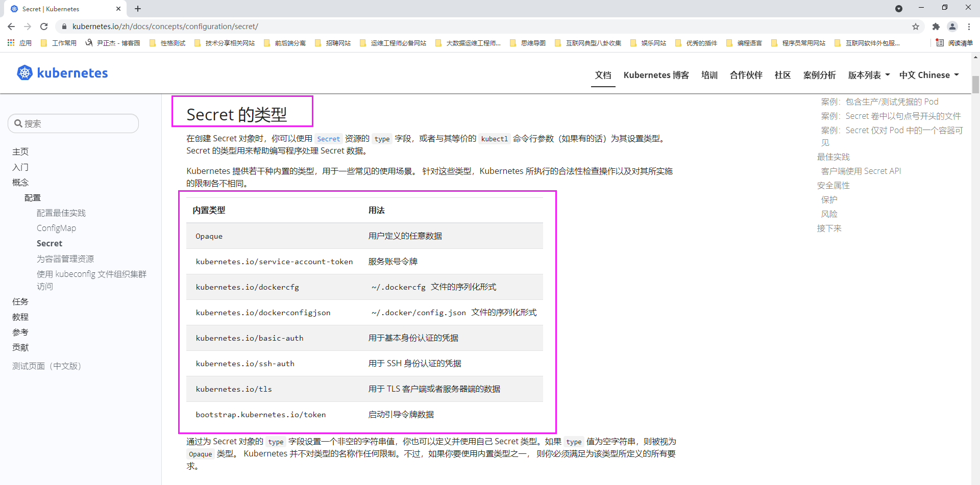Click the Kubernetes logo icon
Viewport: 980px width, 485px height.
(x=24, y=73)
